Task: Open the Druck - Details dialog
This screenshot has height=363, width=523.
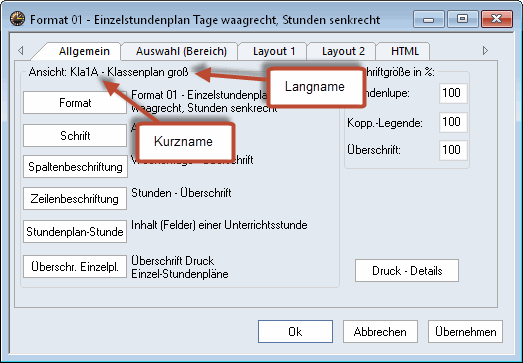Action: point(407,271)
